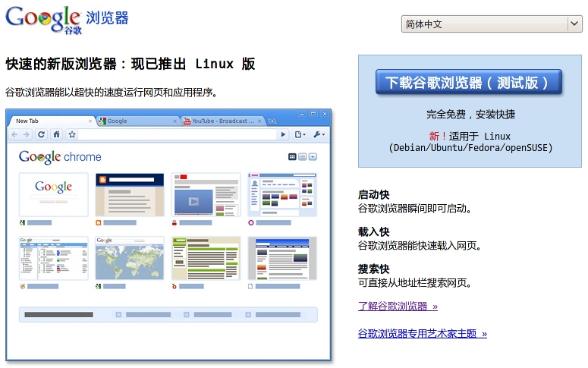Open the 了解谷歌浏览器 link

pyautogui.click(x=398, y=306)
